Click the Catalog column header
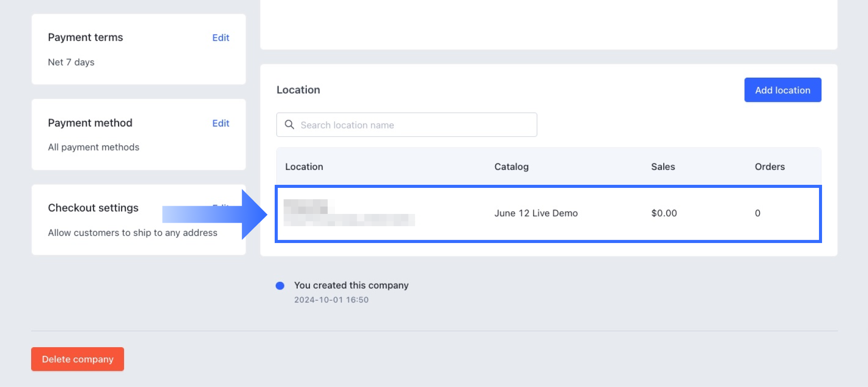This screenshot has height=387, width=868. click(511, 167)
